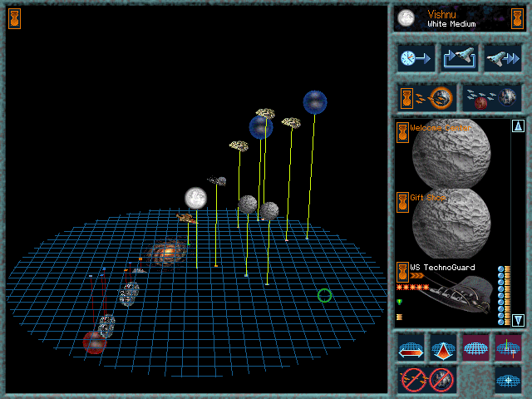The height and width of the screenshot is (399, 532).
Task: Click the center view on grid button
Action: pos(508,381)
